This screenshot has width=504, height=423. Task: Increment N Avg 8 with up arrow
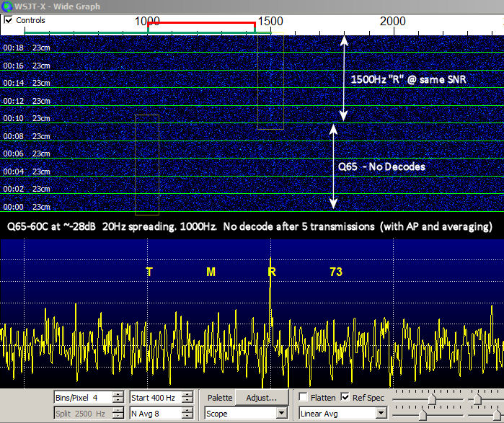point(187,411)
